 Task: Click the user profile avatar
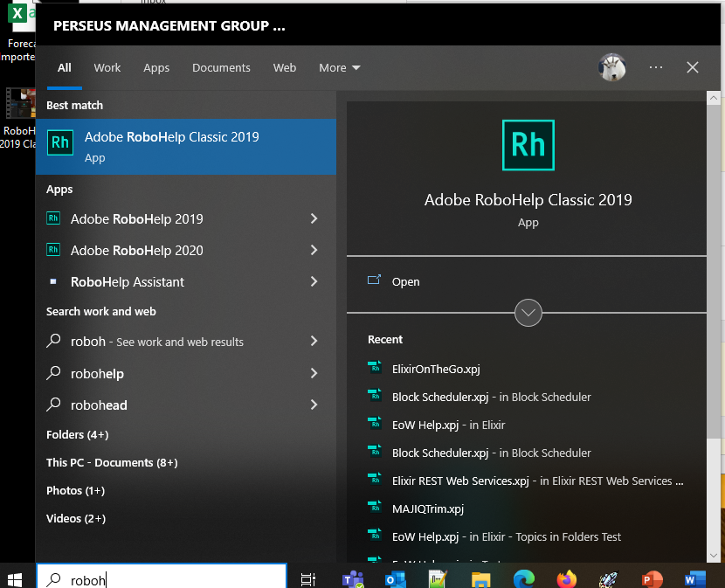coord(612,67)
